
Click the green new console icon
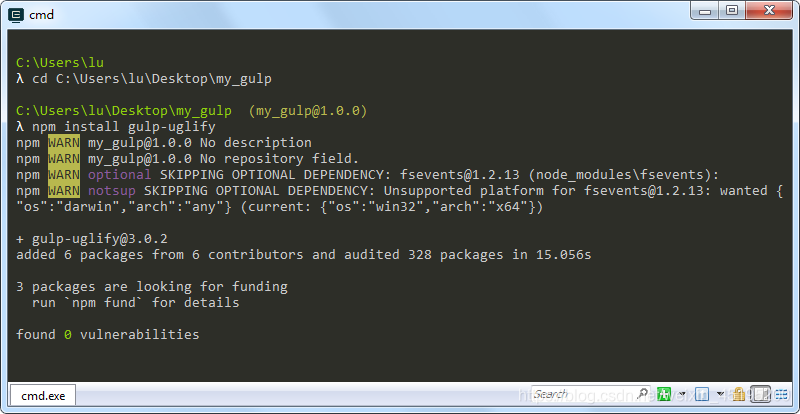click(664, 394)
